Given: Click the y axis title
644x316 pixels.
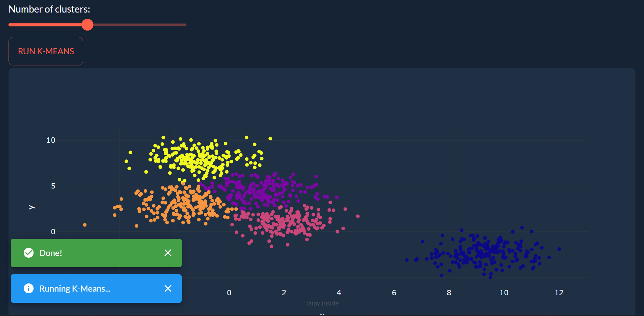Looking at the screenshot, I should [x=32, y=207].
